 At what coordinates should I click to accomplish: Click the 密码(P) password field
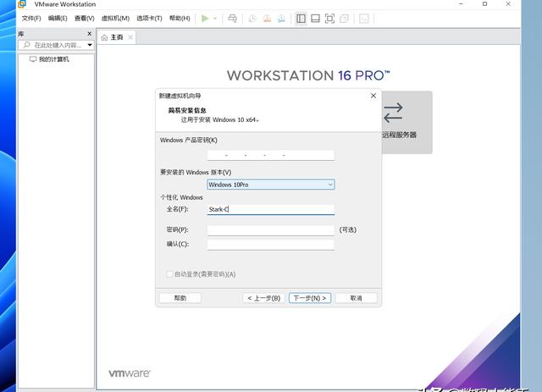271,230
